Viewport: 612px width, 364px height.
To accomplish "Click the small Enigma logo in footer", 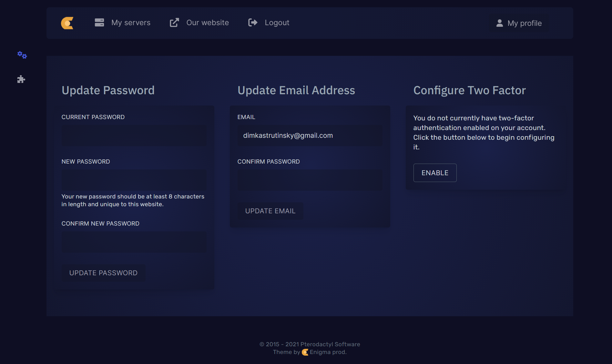I will [305, 352].
